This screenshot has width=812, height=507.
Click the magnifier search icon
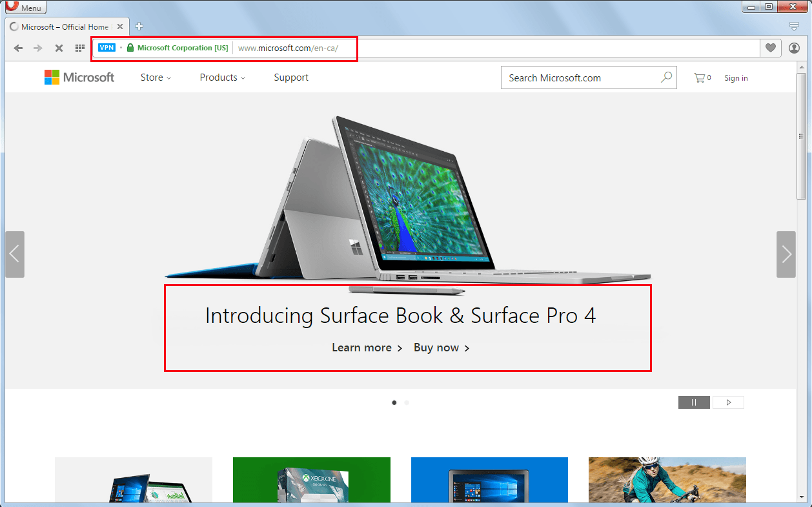tap(667, 78)
